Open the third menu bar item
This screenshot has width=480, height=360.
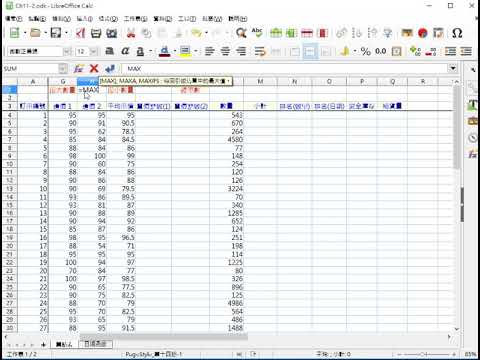(x=61, y=19)
